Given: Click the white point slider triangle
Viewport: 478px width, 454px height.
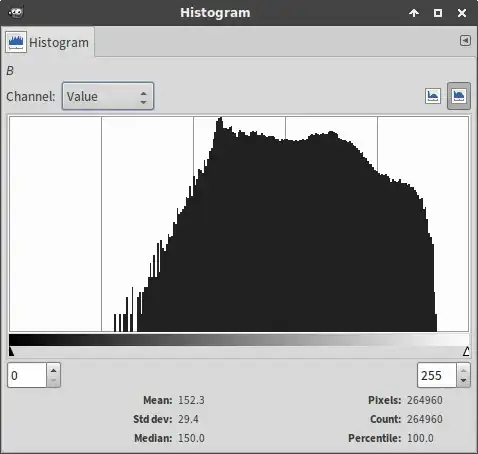Looking at the screenshot, I should (x=466, y=351).
